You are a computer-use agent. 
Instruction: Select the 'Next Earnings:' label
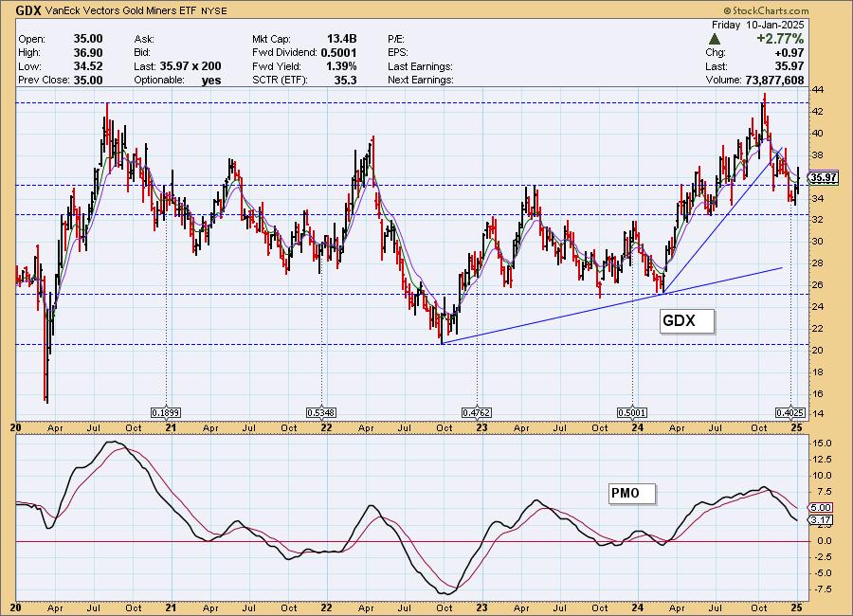coord(421,80)
